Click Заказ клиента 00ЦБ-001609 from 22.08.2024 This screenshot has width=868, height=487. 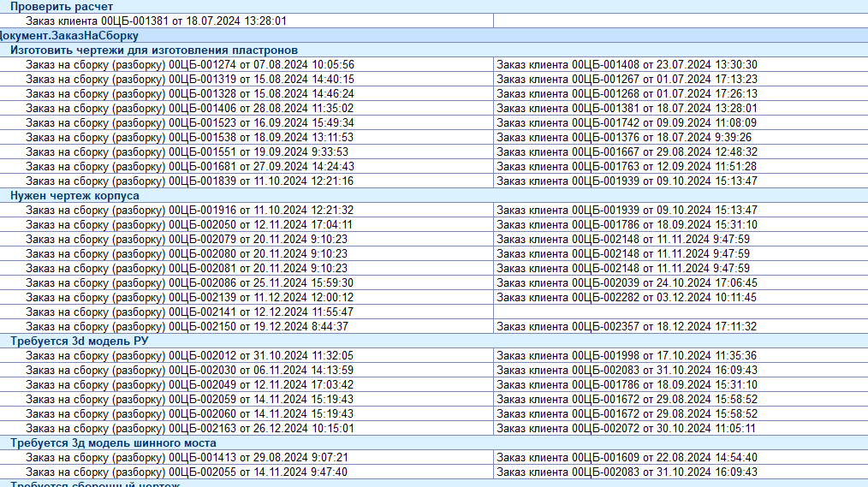[627, 458]
